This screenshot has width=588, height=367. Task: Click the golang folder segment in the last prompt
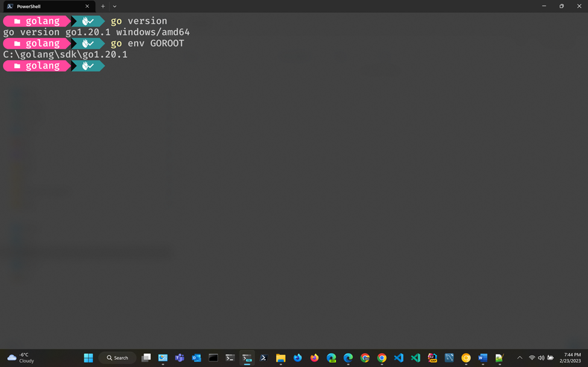[x=37, y=66]
